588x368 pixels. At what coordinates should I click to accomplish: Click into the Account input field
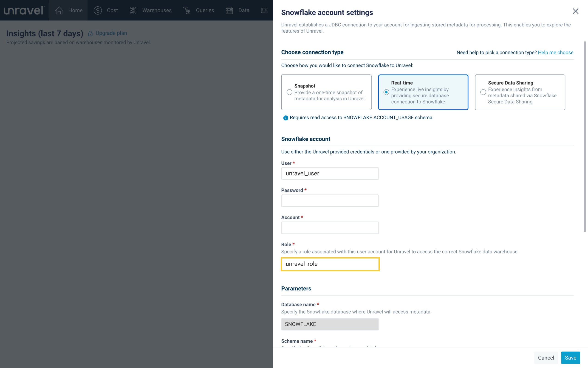point(330,228)
